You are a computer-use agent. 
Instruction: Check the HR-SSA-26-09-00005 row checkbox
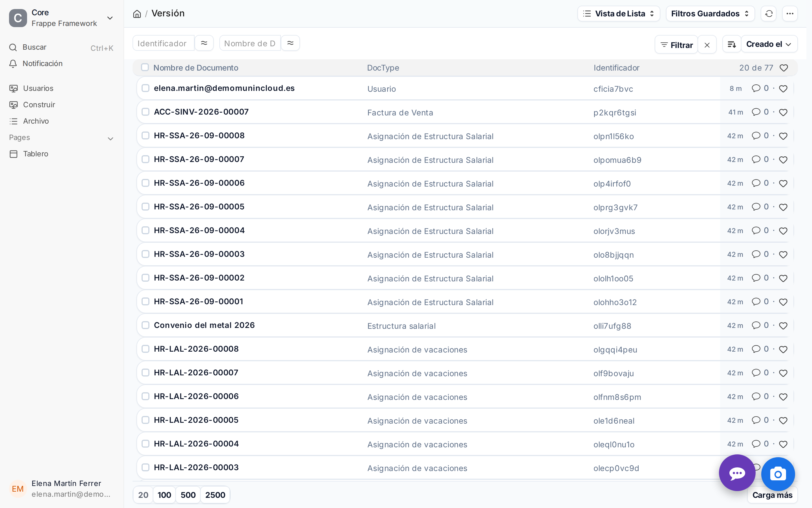145,207
